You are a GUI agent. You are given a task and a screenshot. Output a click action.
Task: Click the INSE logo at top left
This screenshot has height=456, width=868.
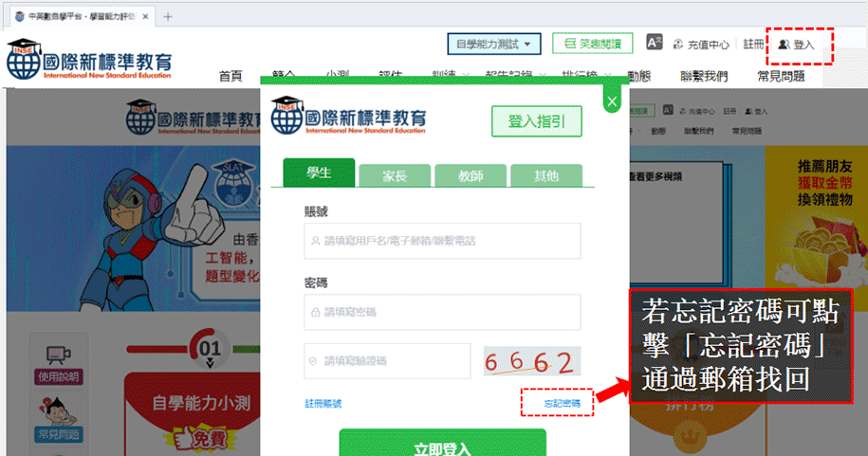point(89,60)
